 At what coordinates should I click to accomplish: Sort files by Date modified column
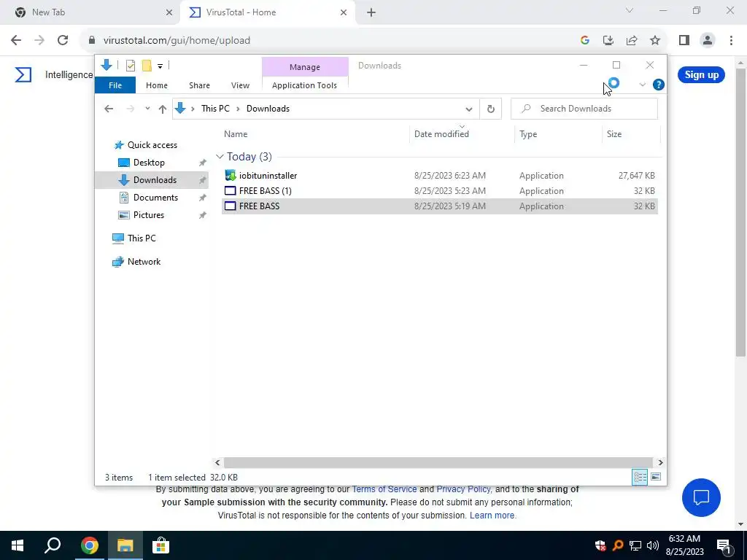pyautogui.click(x=441, y=134)
